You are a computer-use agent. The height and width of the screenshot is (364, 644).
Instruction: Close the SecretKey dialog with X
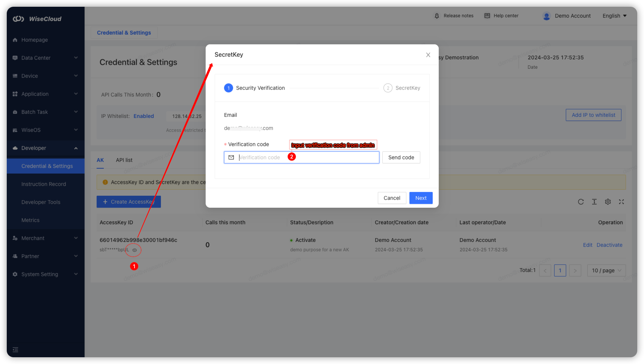(428, 55)
